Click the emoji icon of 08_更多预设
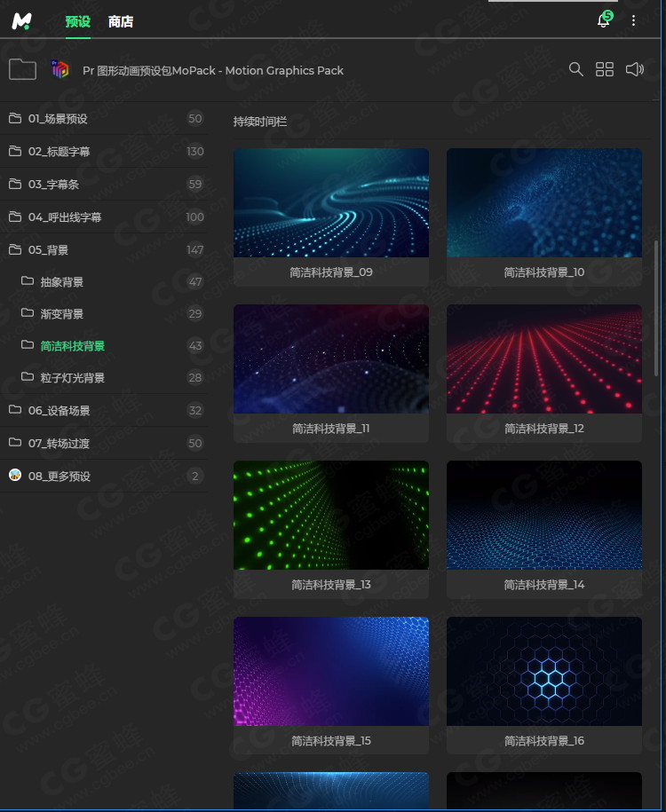Screen dimensions: 666x812 point(15,475)
